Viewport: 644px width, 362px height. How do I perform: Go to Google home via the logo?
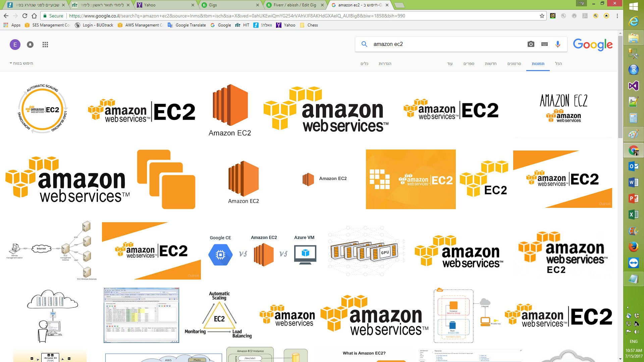(592, 44)
